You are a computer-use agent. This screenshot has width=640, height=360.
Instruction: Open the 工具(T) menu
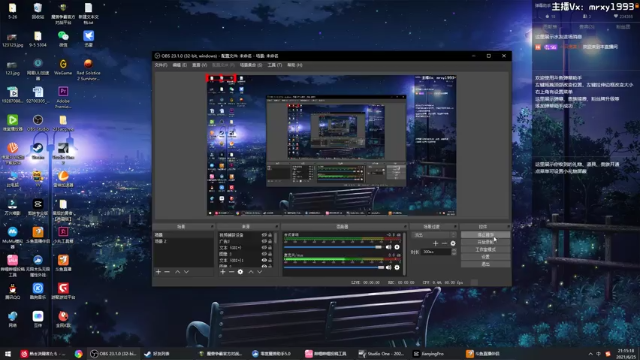tap(275, 65)
